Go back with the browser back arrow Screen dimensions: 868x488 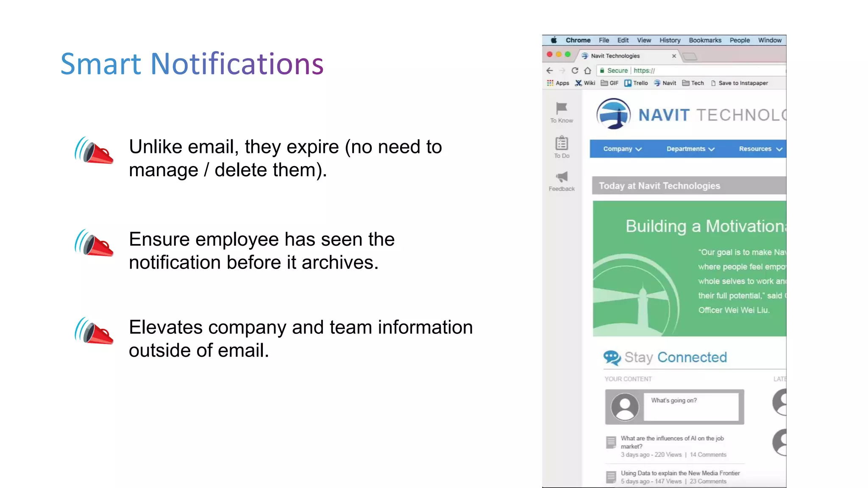550,71
